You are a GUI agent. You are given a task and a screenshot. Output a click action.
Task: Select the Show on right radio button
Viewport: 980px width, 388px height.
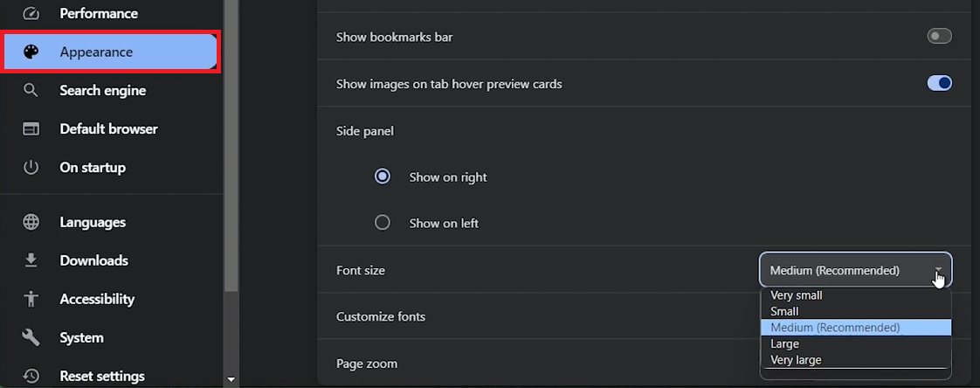click(x=382, y=177)
